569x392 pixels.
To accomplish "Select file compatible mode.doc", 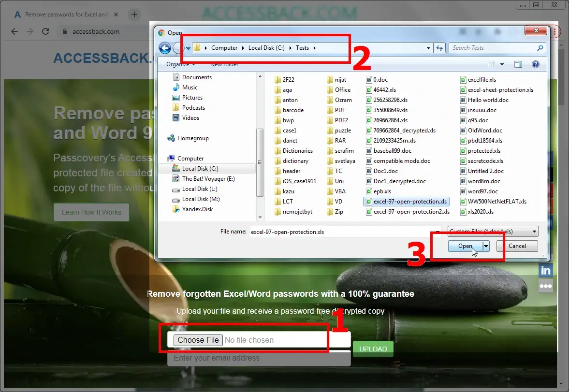I will click(398, 161).
